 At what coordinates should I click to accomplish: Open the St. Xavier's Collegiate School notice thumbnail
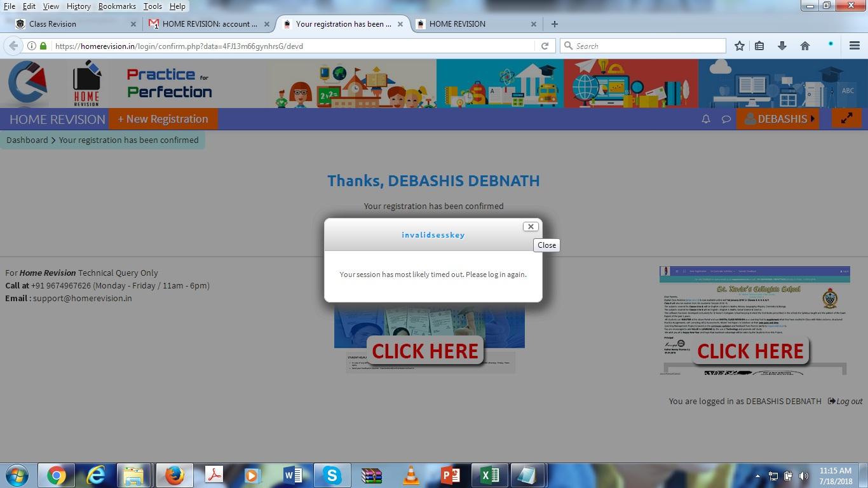coord(755,320)
